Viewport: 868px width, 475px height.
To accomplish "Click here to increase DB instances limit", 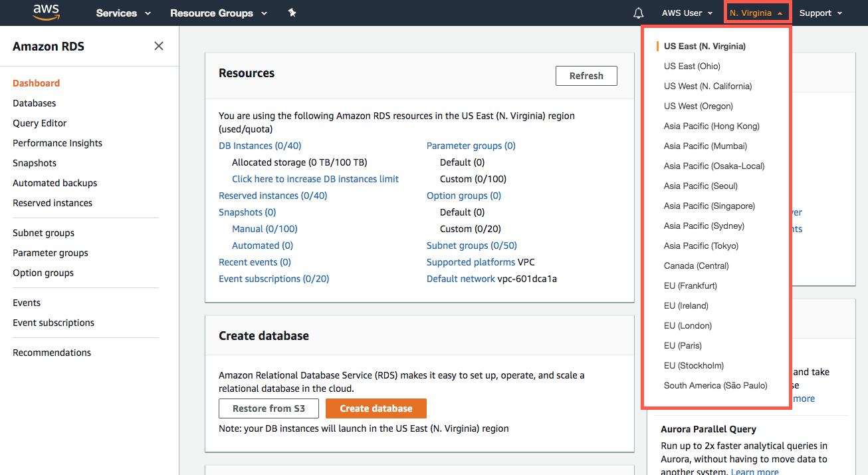I will tap(315, 178).
